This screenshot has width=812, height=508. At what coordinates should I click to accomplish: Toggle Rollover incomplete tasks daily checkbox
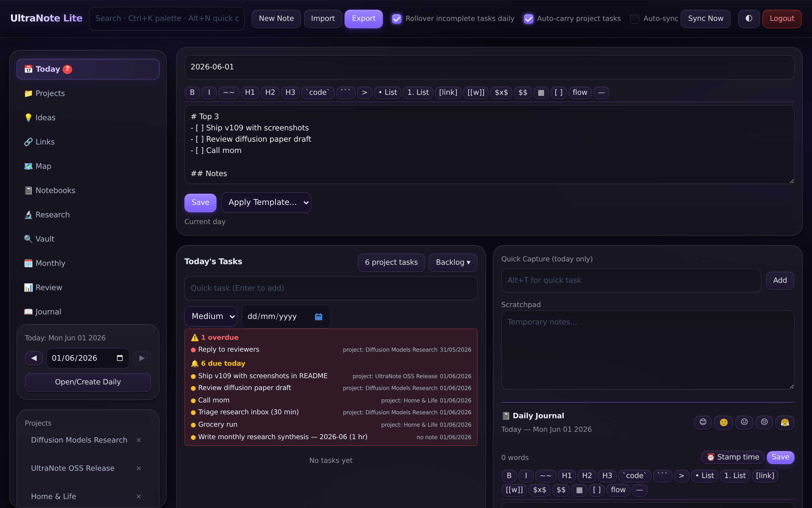tap(397, 19)
